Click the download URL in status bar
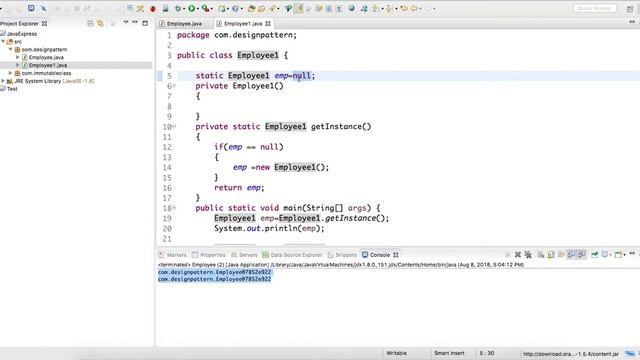640x360 pixels. pos(571,354)
